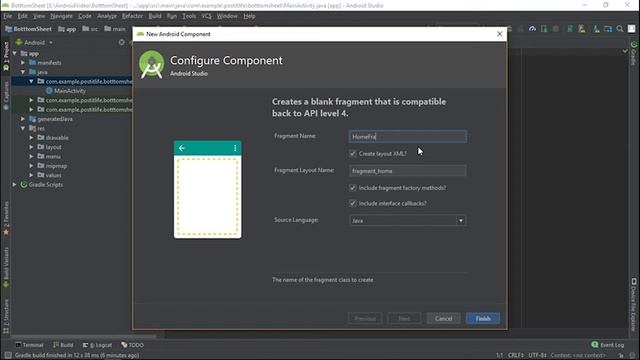Expand the manifests folder
640x360 pixels.
click(23, 62)
